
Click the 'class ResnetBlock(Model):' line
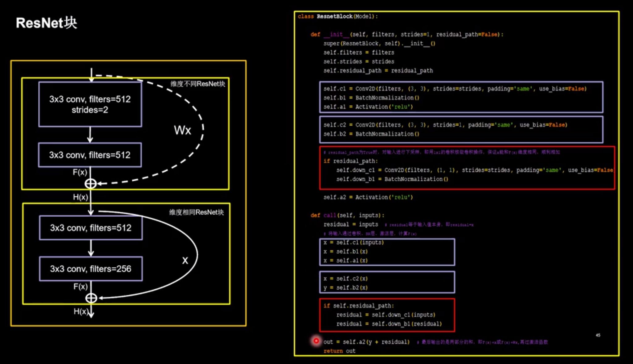(338, 16)
